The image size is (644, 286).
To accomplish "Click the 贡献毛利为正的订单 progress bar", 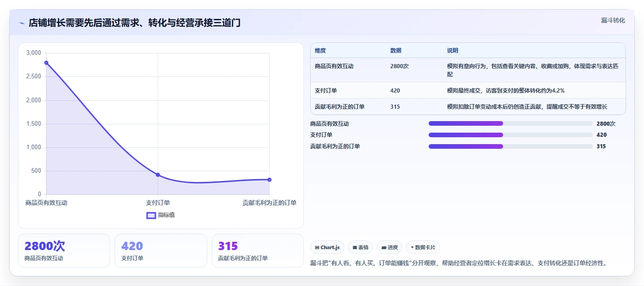I will [511, 146].
